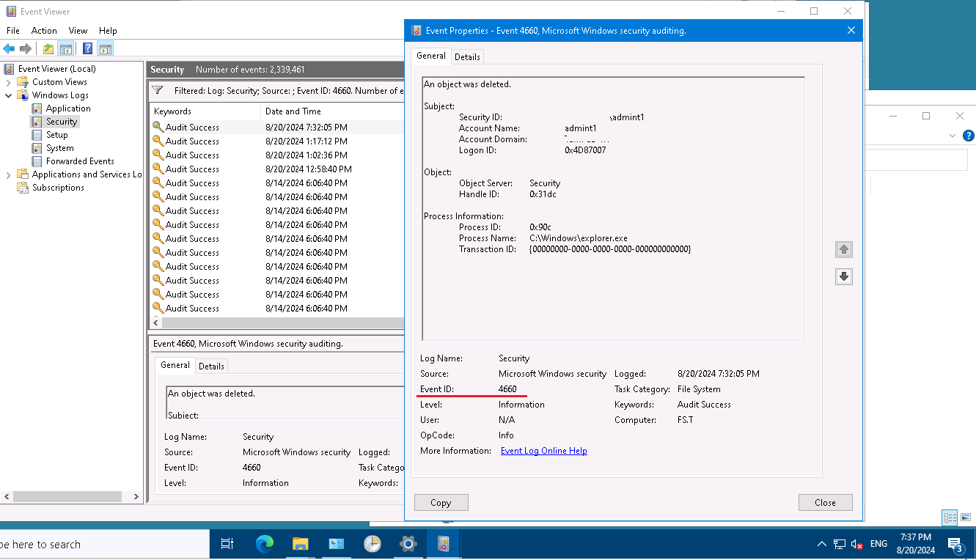
Task: Switch to Details tab in Event Properties dialog
Action: pos(467,56)
